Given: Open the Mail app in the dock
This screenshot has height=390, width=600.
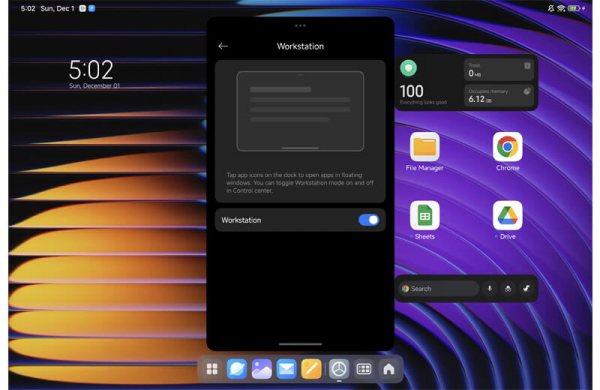Looking at the screenshot, I should coord(287,369).
